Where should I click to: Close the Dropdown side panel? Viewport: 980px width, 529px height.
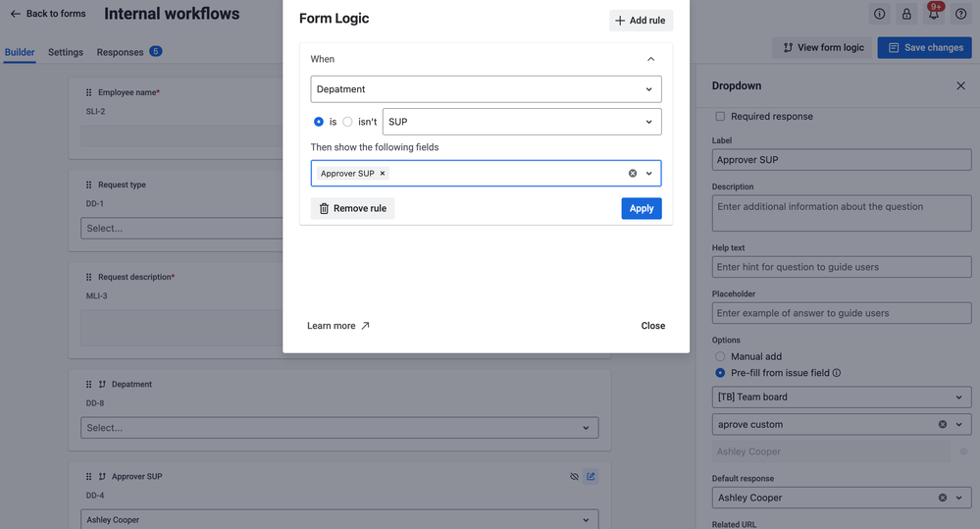(960, 85)
